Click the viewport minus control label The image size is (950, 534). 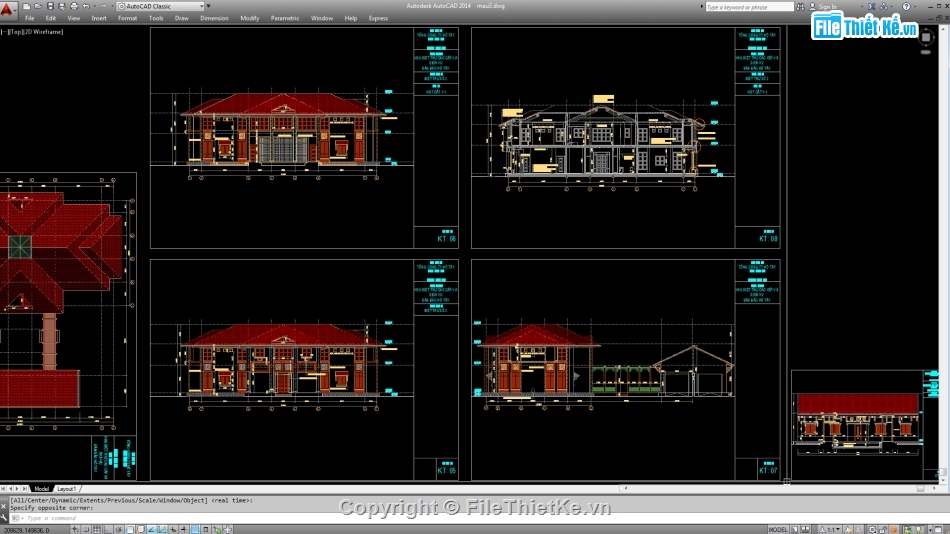4,32
